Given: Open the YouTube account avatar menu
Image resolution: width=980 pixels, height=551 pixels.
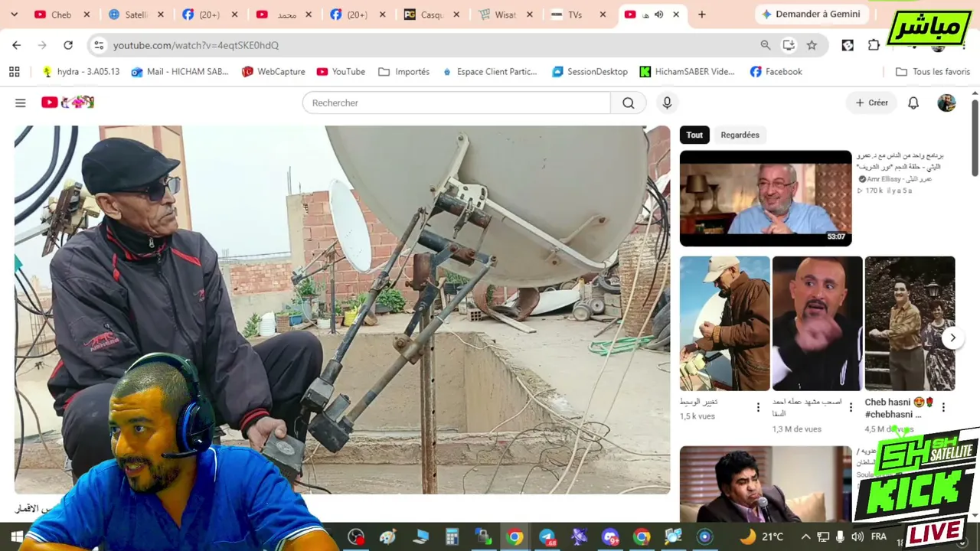Looking at the screenshot, I should tap(947, 103).
